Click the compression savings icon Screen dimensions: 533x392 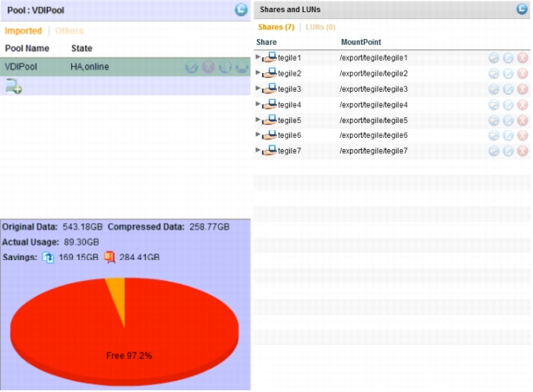[109, 258]
